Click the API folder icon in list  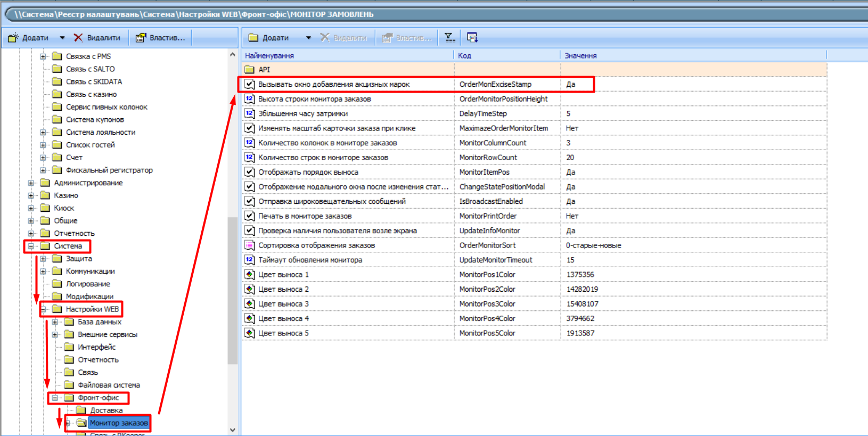pos(249,70)
